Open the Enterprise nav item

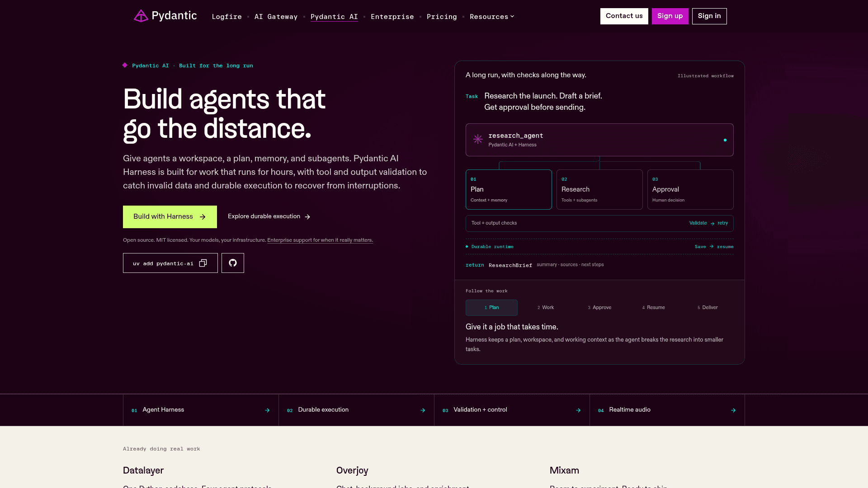392,17
